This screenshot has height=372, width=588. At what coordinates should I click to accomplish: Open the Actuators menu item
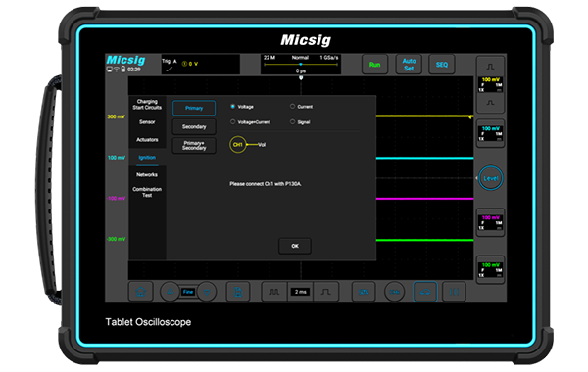click(x=147, y=140)
